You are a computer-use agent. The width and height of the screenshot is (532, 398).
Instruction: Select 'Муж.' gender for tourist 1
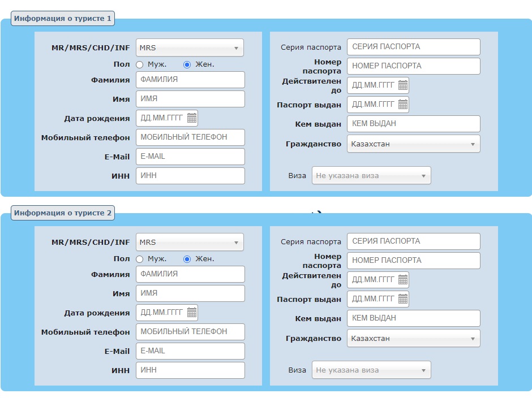(140, 64)
